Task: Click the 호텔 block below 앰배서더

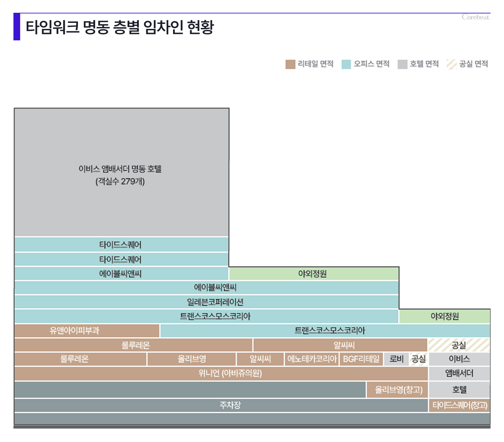Action: click(459, 390)
